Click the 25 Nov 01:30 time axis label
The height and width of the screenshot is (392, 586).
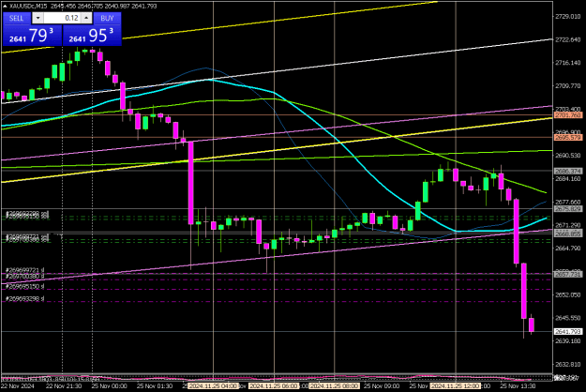[x=155, y=386]
